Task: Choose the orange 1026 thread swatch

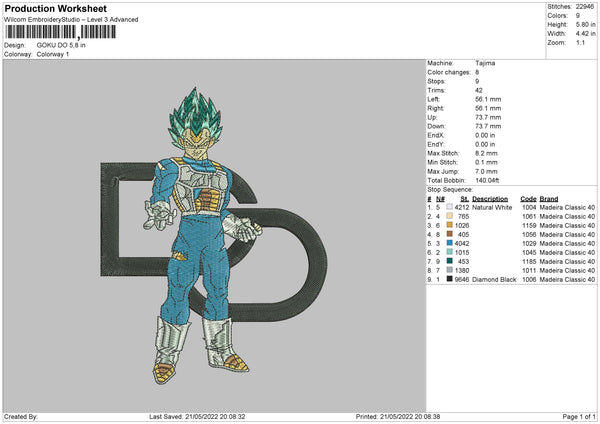Action: point(449,226)
